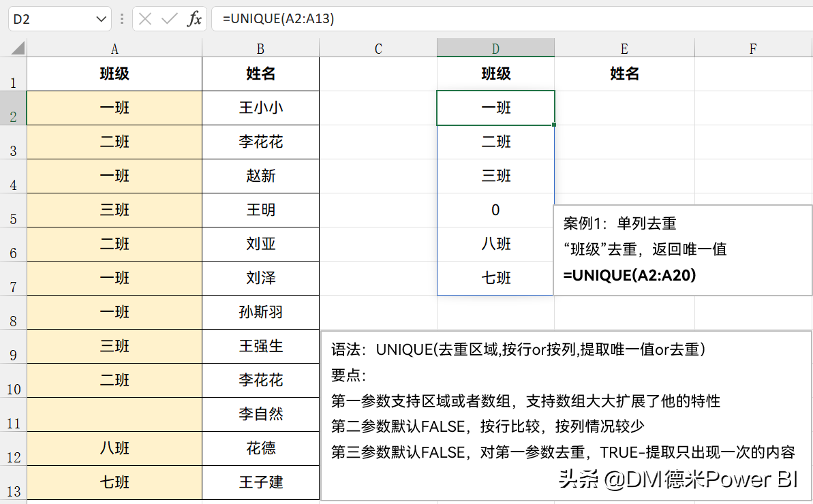813x504 pixels.
Task: Select column D header
Action: point(495,48)
